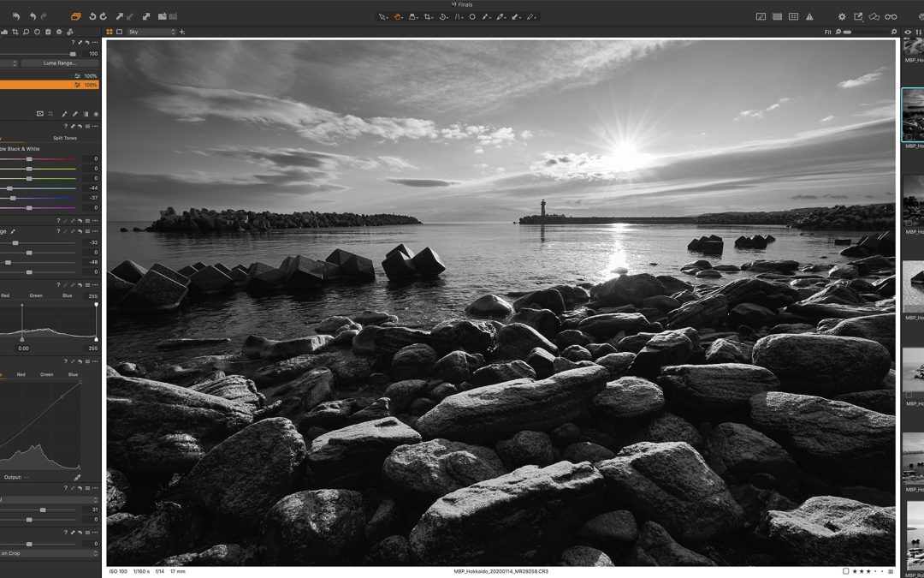This screenshot has width=924, height=578.
Task: Click the Luma Range button
Action: point(60,63)
